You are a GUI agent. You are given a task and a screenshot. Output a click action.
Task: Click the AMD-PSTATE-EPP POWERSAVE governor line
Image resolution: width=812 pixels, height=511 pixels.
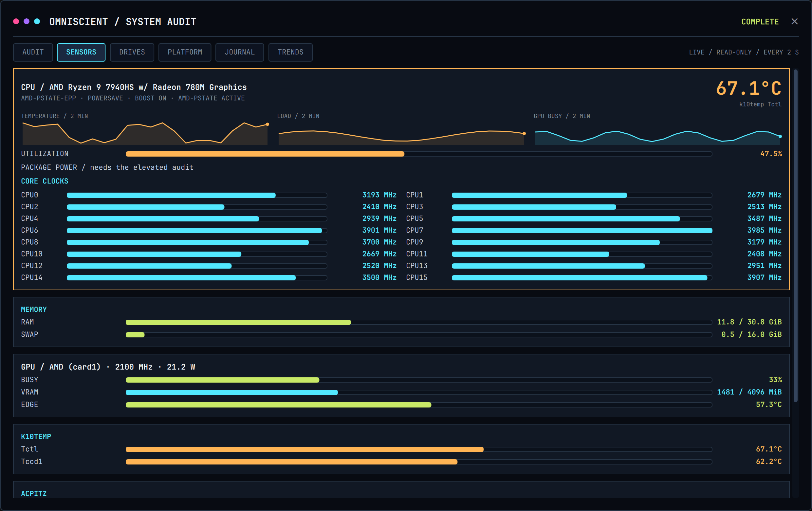tap(133, 98)
